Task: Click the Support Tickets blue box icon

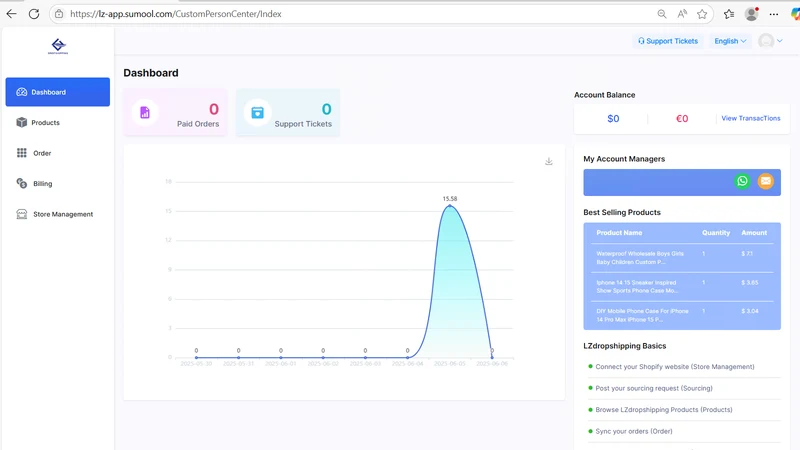Action: pyautogui.click(x=257, y=112)
